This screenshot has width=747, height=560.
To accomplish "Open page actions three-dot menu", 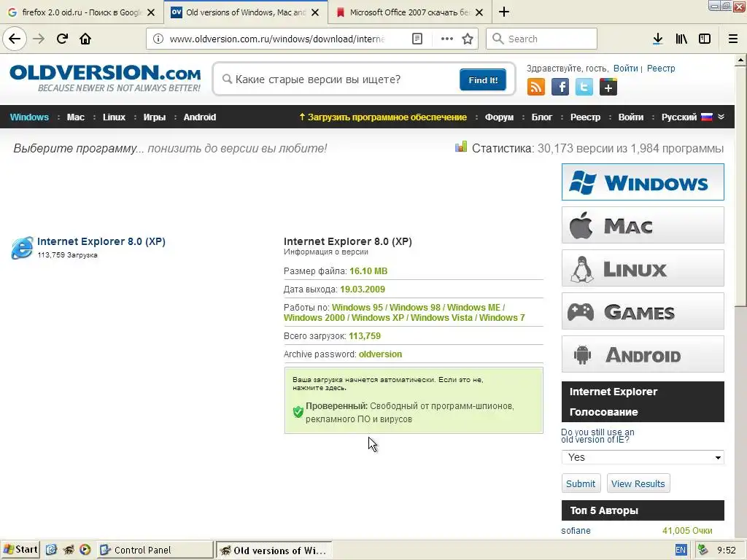I will tap(447, 39).
